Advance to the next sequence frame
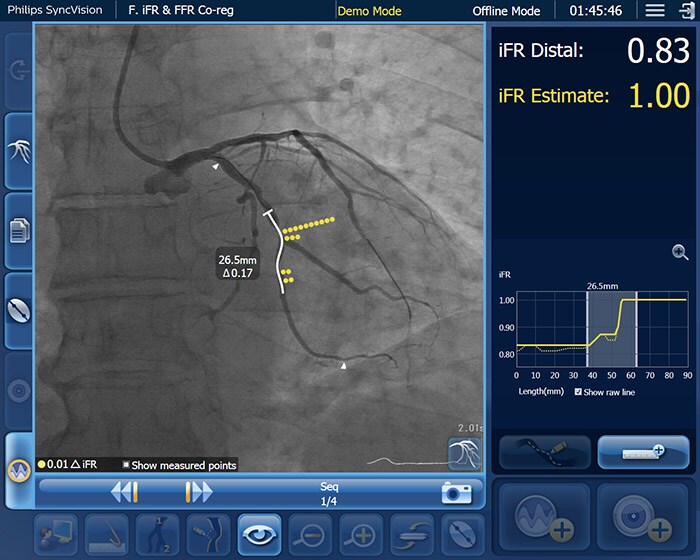700x560 pixels. (198, 492)
